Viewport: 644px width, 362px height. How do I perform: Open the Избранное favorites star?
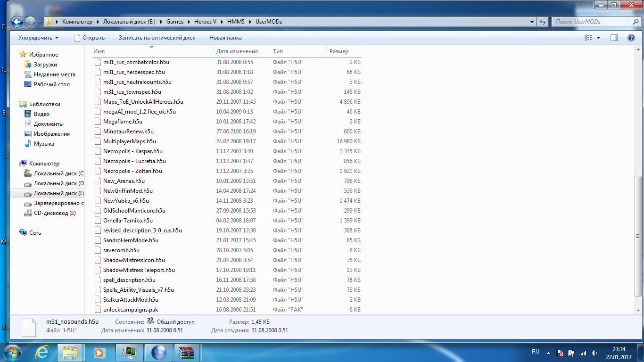coord(23,55)
